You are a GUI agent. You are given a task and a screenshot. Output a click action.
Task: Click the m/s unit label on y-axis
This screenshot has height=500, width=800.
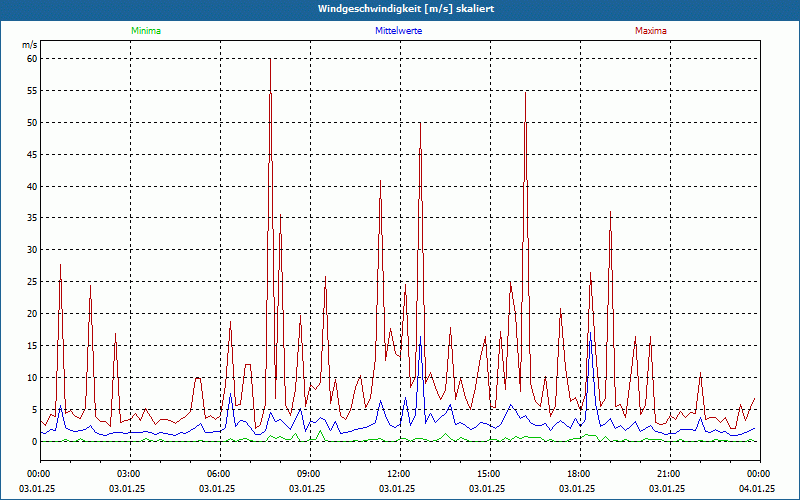pyautogui.click(x=30, y=45)
